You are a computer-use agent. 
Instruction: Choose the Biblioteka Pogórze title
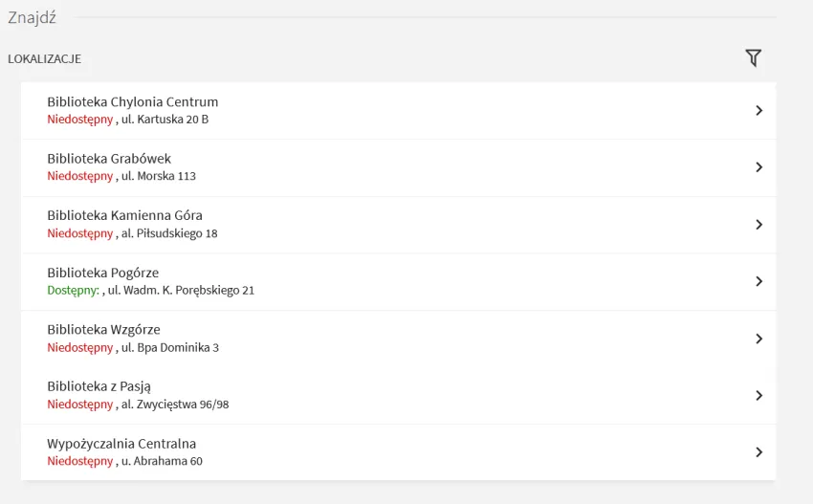coord(102,273)
